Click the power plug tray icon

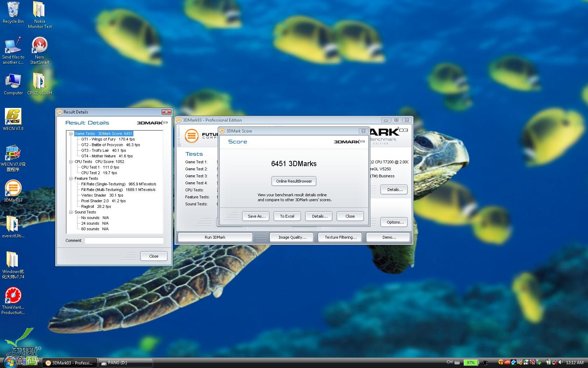(485, 362)
